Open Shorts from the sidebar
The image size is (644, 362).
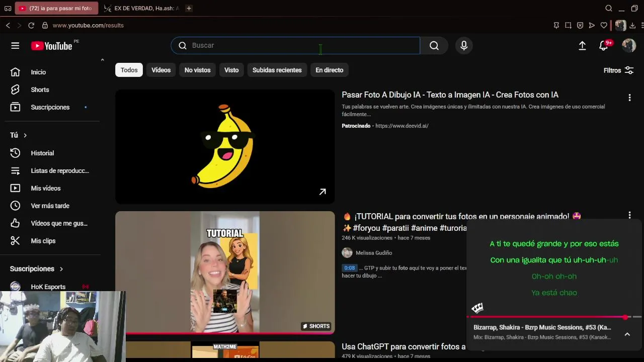[x=40, y=90]
